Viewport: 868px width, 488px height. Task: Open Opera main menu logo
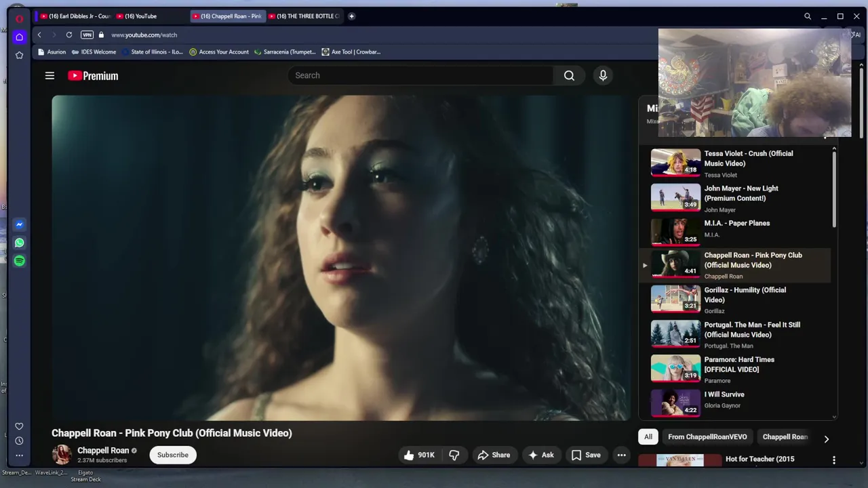[x=19, y=18]
